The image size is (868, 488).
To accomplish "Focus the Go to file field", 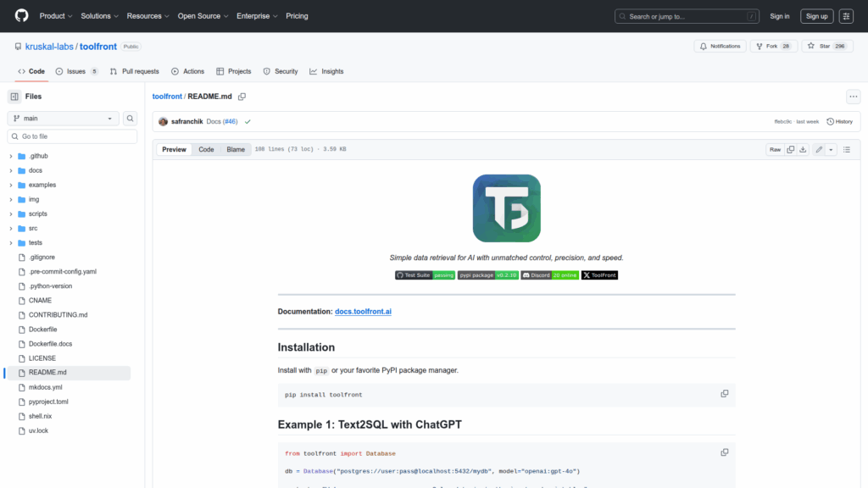I will (x=72, y=136).
